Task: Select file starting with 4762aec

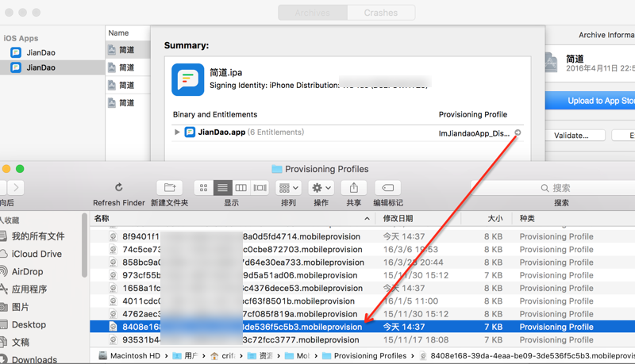Action: (x=363, y=314)
